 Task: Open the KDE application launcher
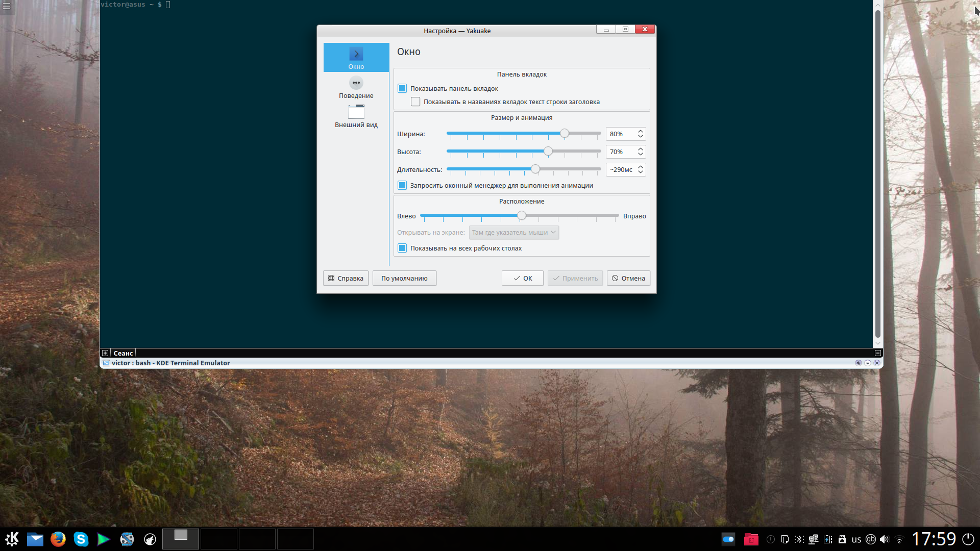12,539
